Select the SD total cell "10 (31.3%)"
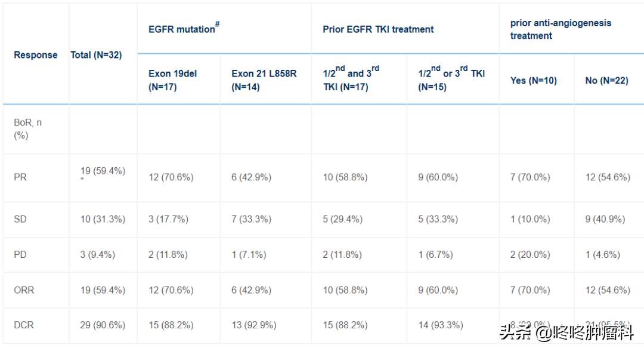 (x=103, y=219)
